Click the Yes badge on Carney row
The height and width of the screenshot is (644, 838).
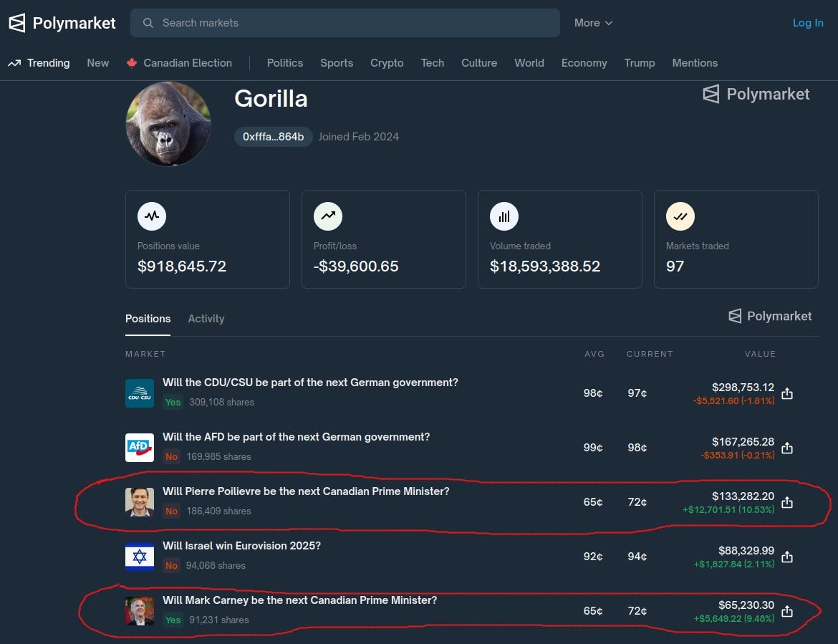(173, 620)
